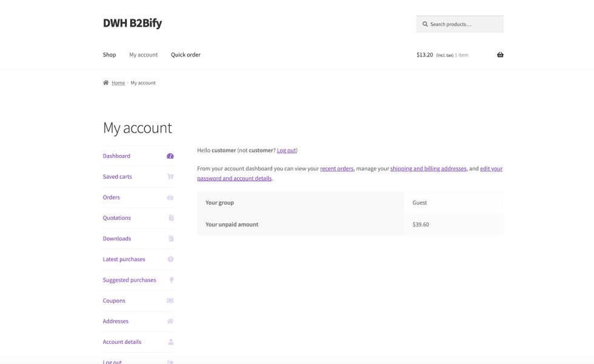Click the Addresses house icon
This screenshot has height=364, width=594.
click(x=170, y=321)
